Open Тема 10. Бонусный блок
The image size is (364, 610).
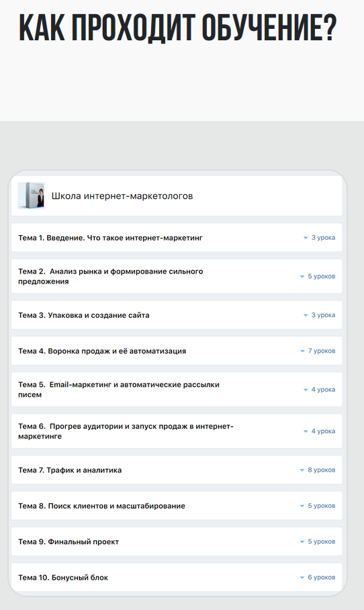pos(177,577)
